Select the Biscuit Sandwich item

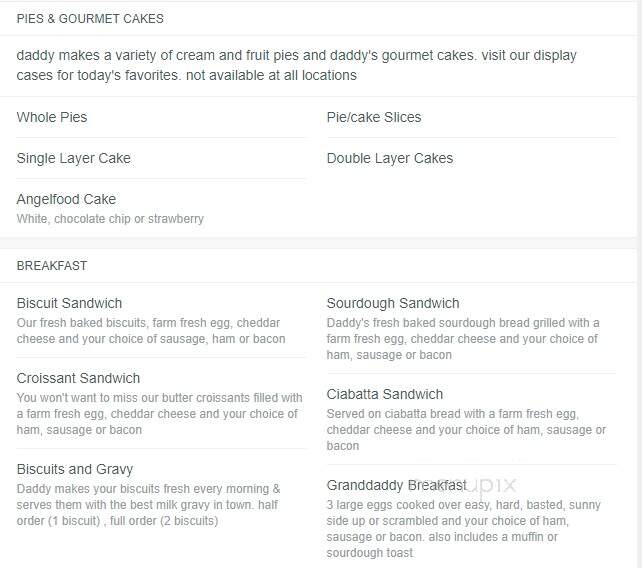69,303
